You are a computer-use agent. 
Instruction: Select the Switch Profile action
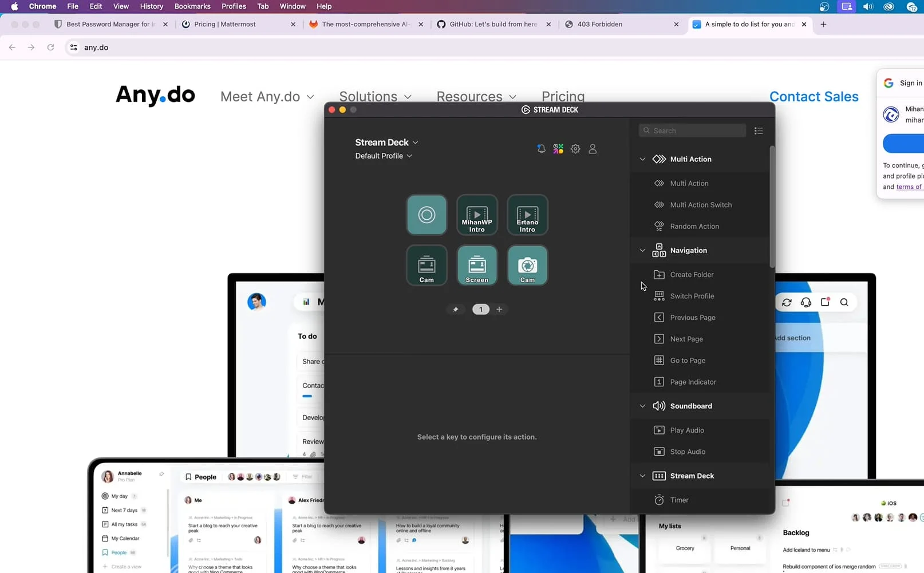[x=692, y=295]
